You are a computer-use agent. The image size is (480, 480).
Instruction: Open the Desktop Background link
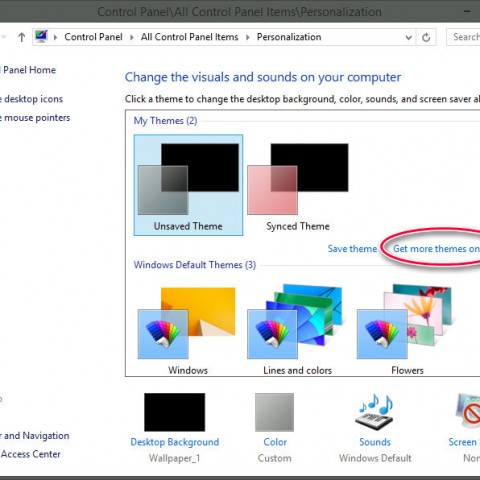(175, 442)
